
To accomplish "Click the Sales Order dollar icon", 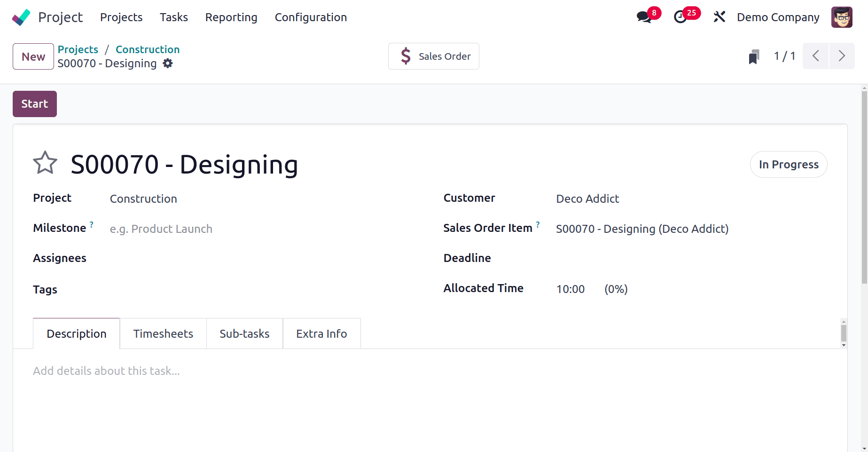I will tap(406, 56).
